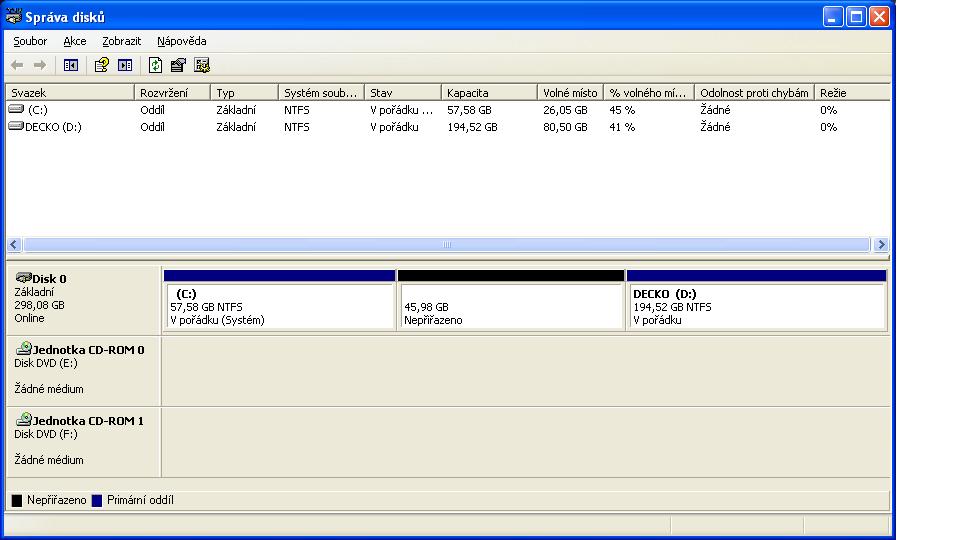Close the Správa disků window

[x=879, y=17]
